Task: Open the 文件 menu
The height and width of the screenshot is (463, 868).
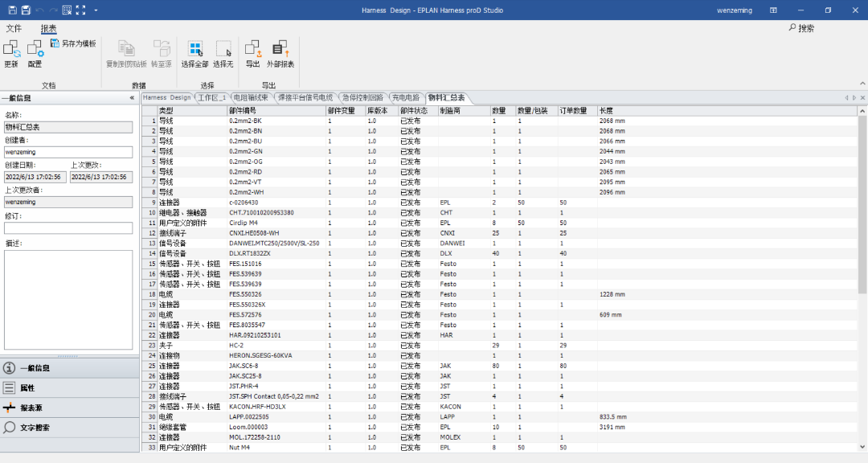Action: [14, 28]
